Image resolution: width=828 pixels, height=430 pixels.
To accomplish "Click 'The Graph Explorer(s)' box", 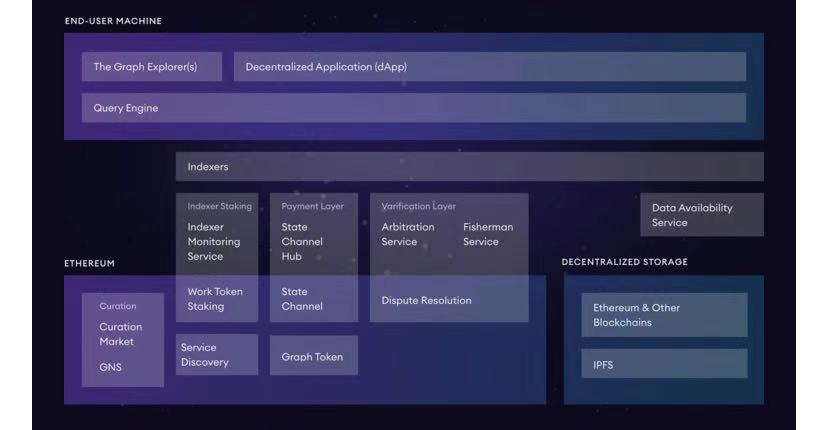I will (152, 67).
